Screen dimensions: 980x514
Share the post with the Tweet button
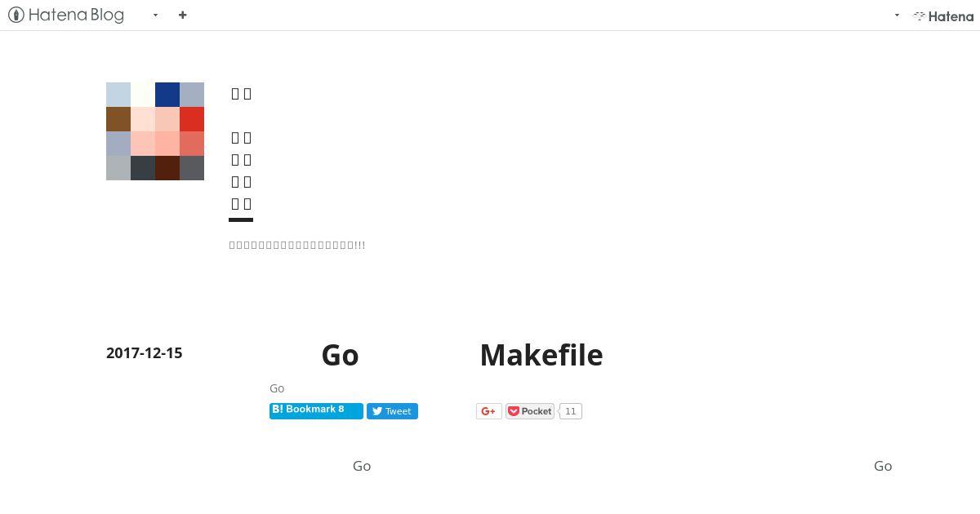pos(392,411)
